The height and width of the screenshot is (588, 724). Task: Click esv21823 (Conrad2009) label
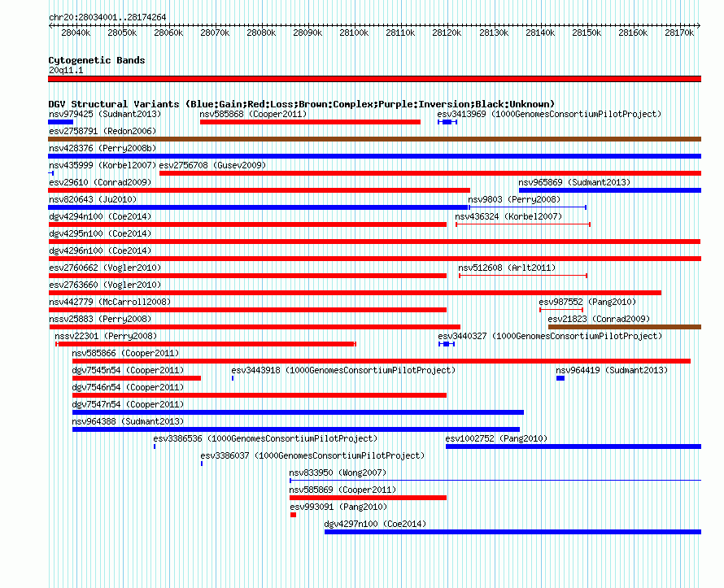599,319
